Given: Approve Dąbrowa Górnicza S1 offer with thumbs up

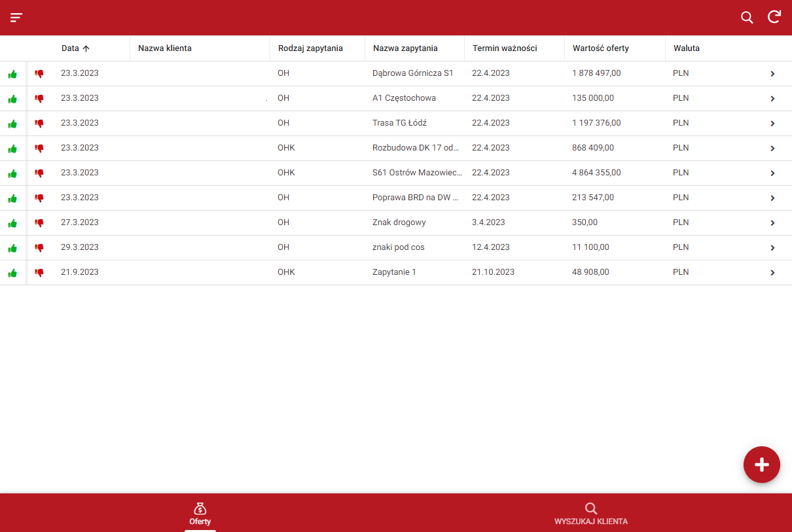Looking at the screenshot, I should tap(12, 74).
